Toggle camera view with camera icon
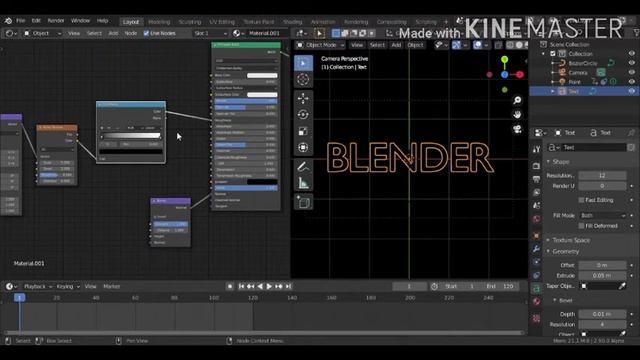The image size is (640, 360). pos(517,129)
